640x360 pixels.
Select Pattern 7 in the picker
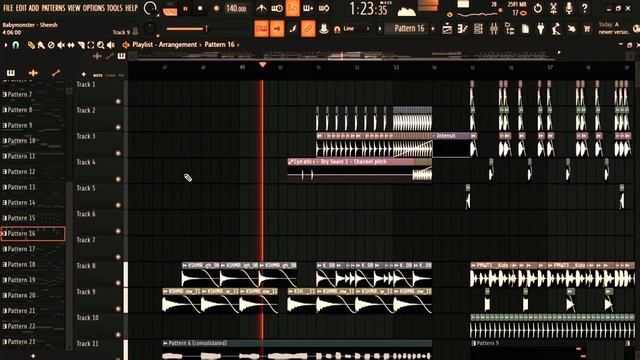tap(33, 94)
